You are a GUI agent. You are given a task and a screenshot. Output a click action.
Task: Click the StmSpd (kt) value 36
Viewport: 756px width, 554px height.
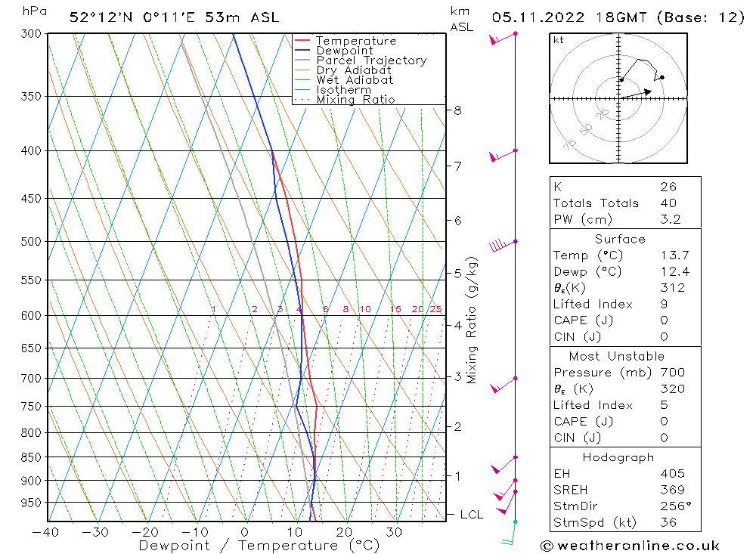668,523
